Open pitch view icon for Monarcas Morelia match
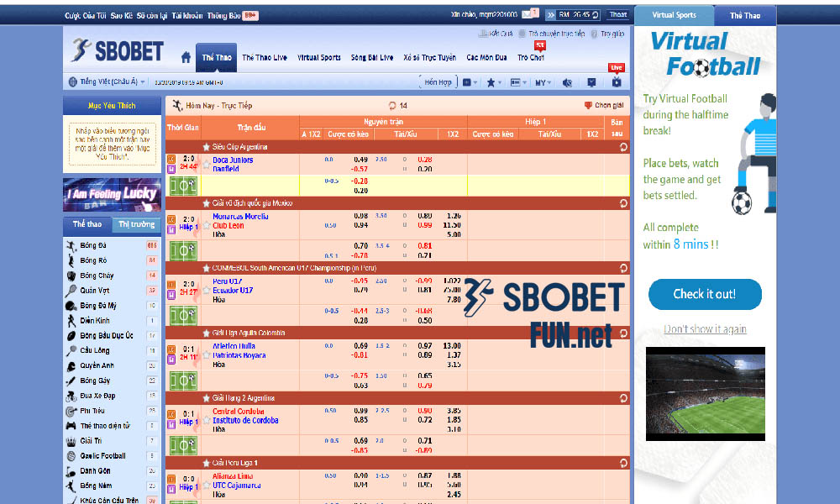Image resolution: width=840 pixels, height=504 pixels. point(183,250)
